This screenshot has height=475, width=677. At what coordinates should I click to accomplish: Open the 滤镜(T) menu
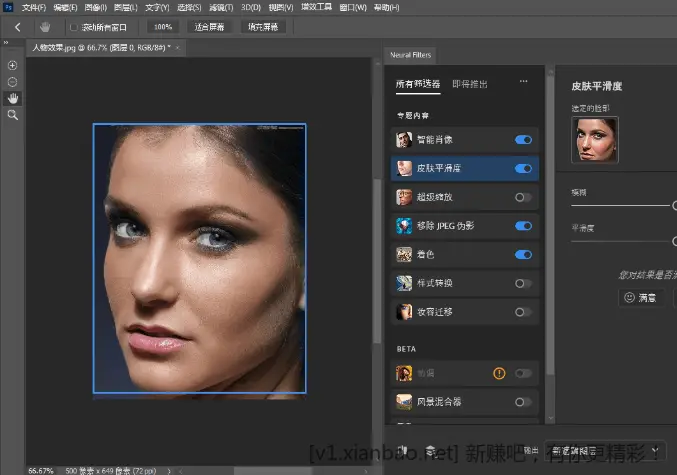click(x=221, y=7)
